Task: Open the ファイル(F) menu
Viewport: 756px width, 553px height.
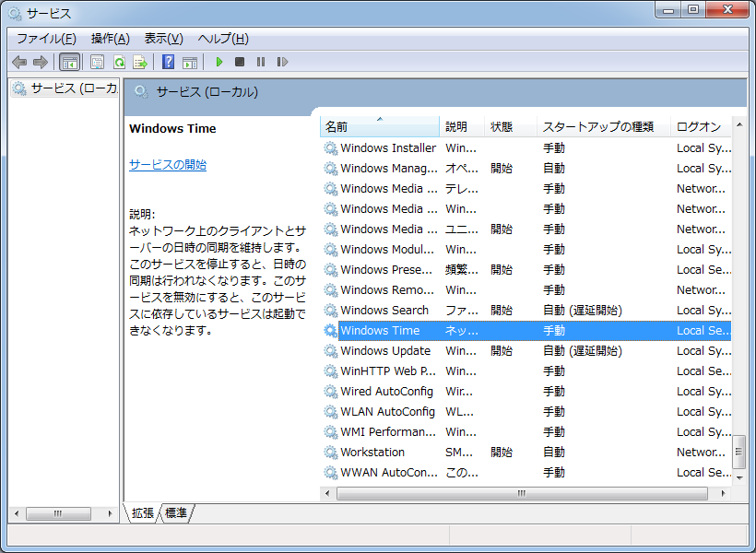Action: (46, 38)
